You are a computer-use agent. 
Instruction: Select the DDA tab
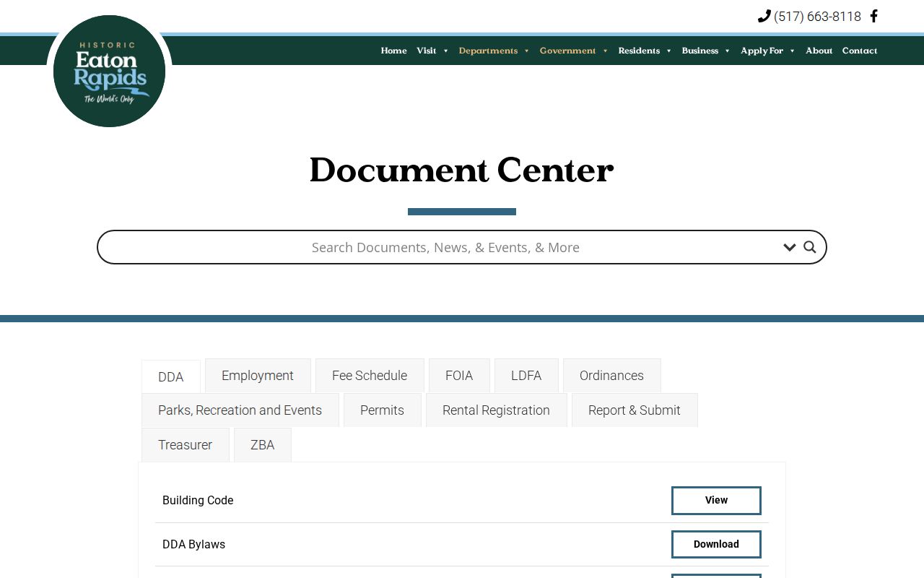[171, 376]
